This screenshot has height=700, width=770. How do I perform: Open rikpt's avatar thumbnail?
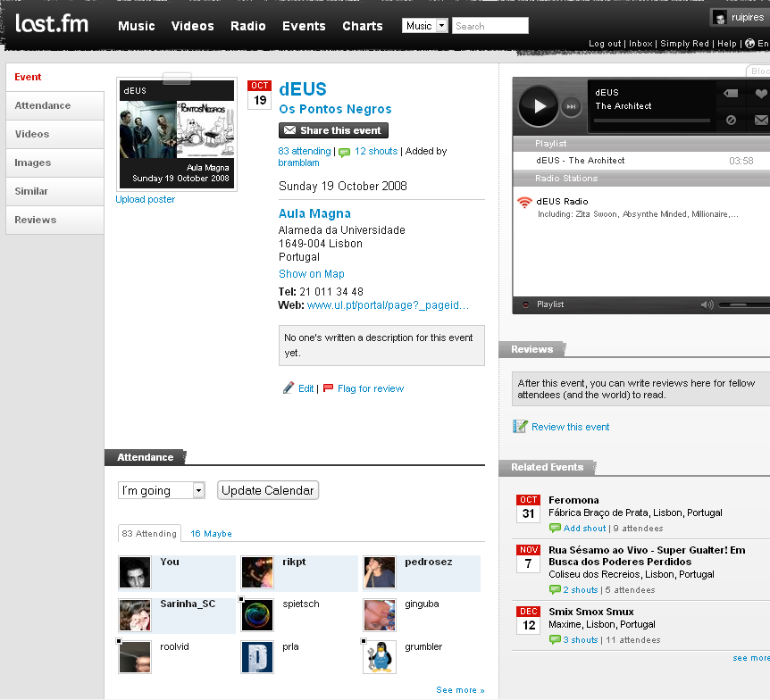tap(257, 572)
